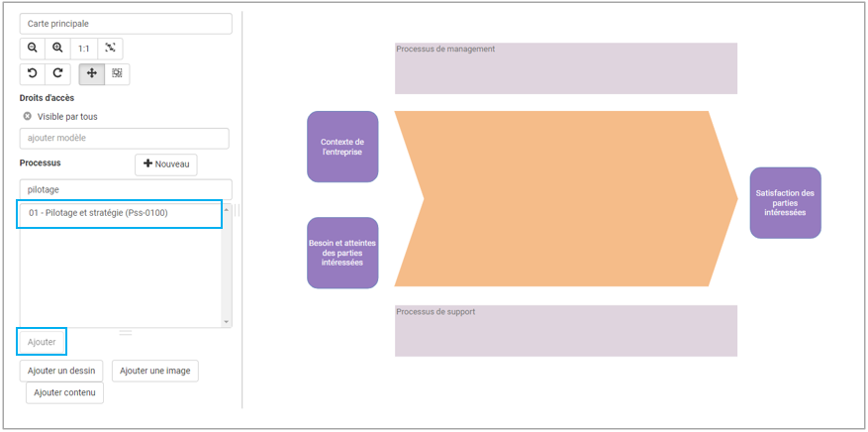The image size is (868, 432).
Task: Click the zoom out magnifier icon
Action: coord(33,49)
